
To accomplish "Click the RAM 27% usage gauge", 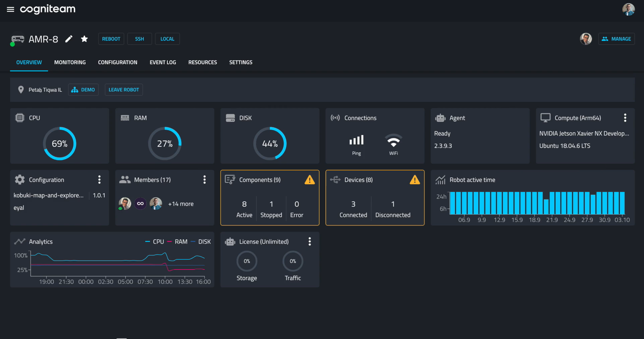I will tap(165, 144).
